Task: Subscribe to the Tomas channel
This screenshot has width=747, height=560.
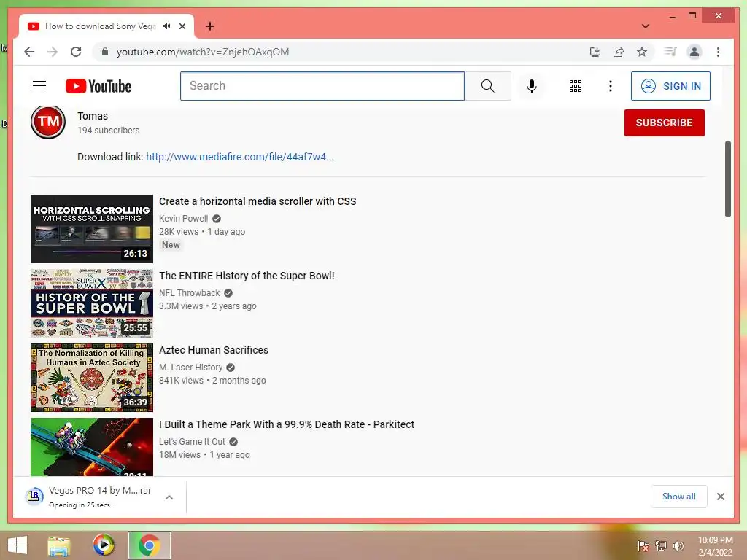Action: pos(664,122)
